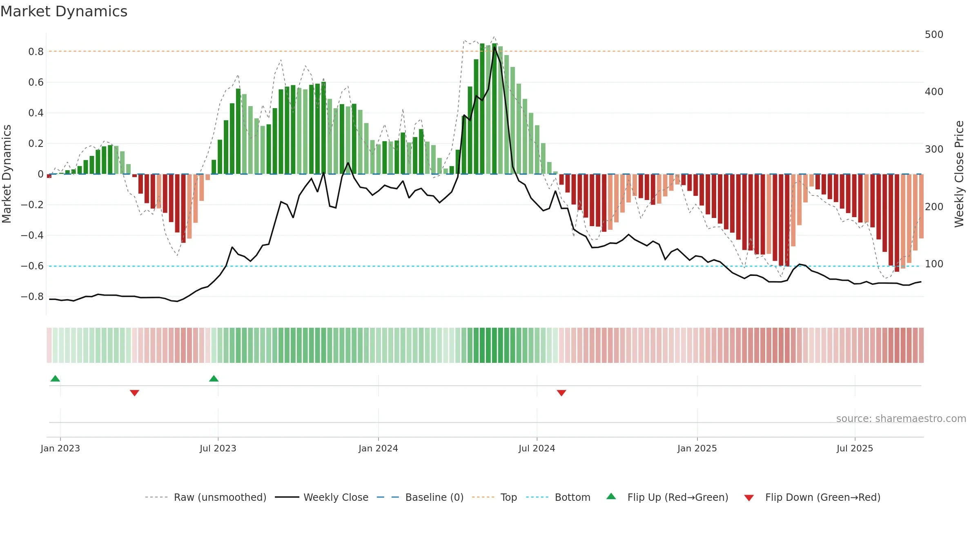
Task: Click the green flip-up triangle near Jul 2023
Action: tap(214, 378)
